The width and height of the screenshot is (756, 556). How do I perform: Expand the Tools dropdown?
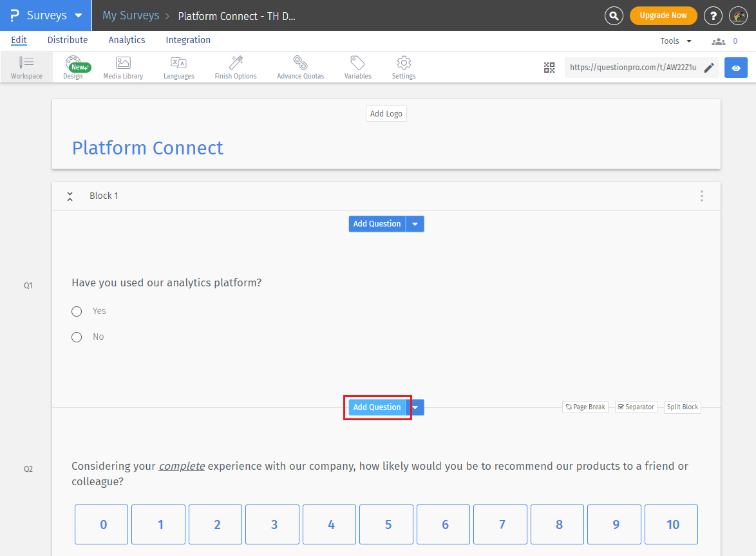[676, 41]
